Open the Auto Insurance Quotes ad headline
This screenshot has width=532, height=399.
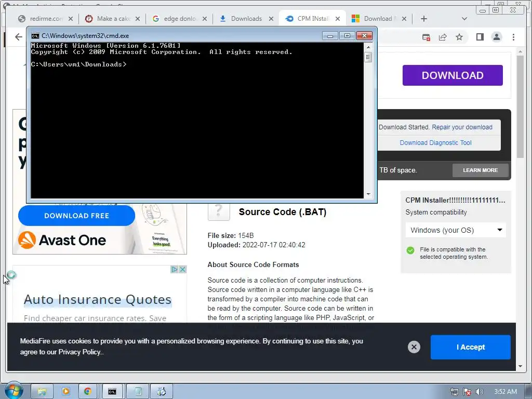click(x=98, y=300)
